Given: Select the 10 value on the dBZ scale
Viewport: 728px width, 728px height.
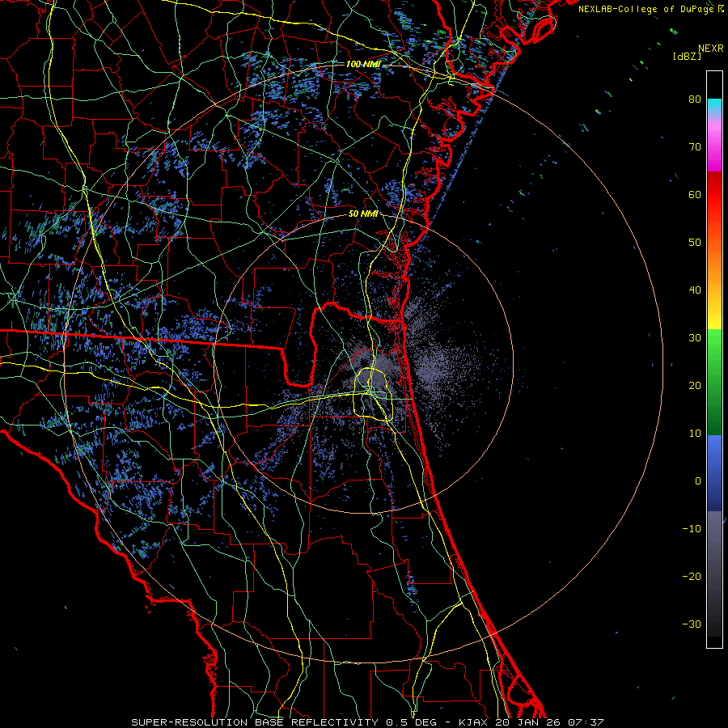Looking at the screenshot, I should click(x=695, y=434).
